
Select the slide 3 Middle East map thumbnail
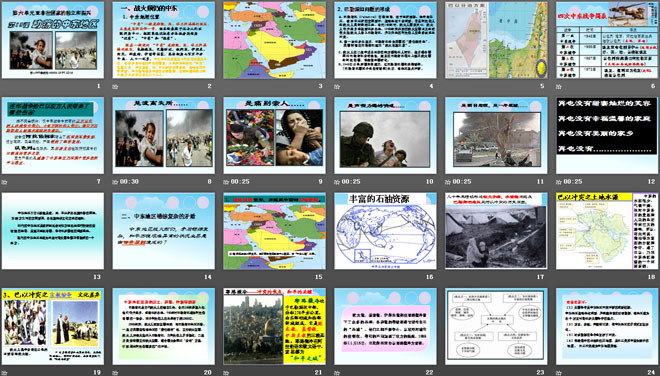pos(274,40)
